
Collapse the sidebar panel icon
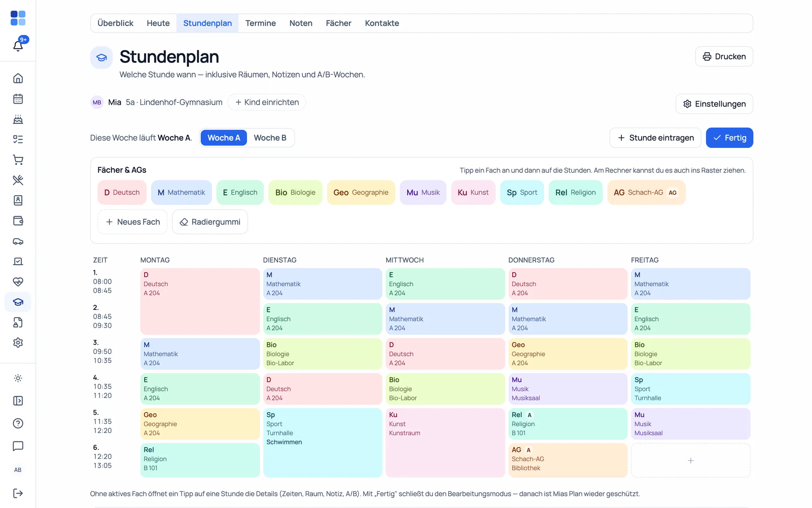pos(18,401)
